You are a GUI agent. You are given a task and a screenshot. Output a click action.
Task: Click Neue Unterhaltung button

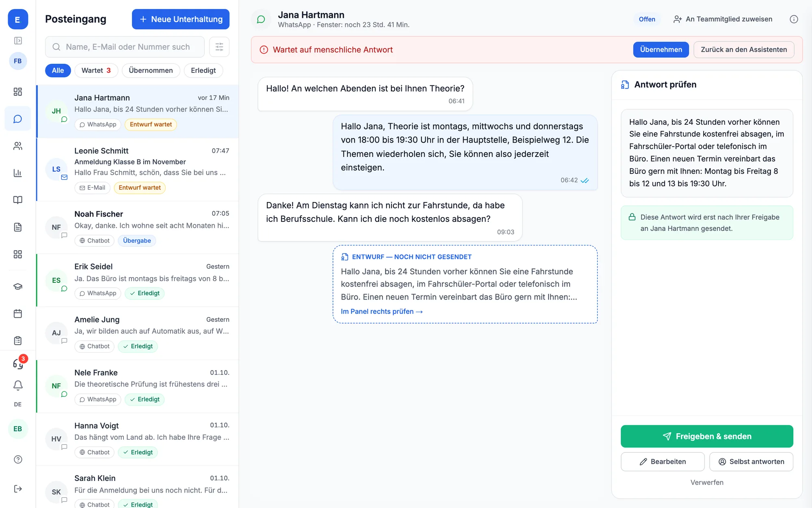[181, 19]
